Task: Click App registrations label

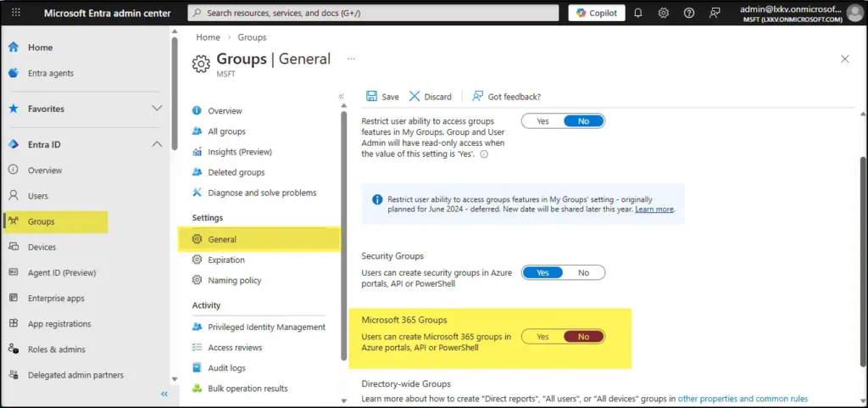Action: (59, 324)
